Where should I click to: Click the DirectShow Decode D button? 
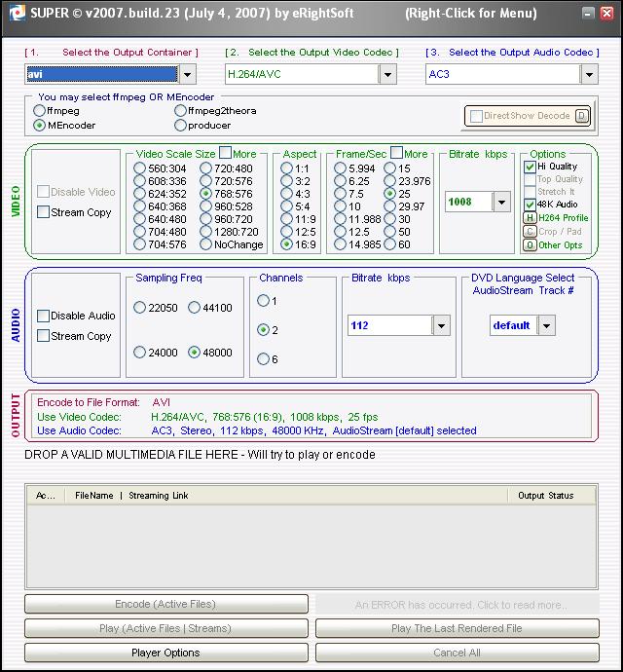pyautogui.click(x=581, y=116)
